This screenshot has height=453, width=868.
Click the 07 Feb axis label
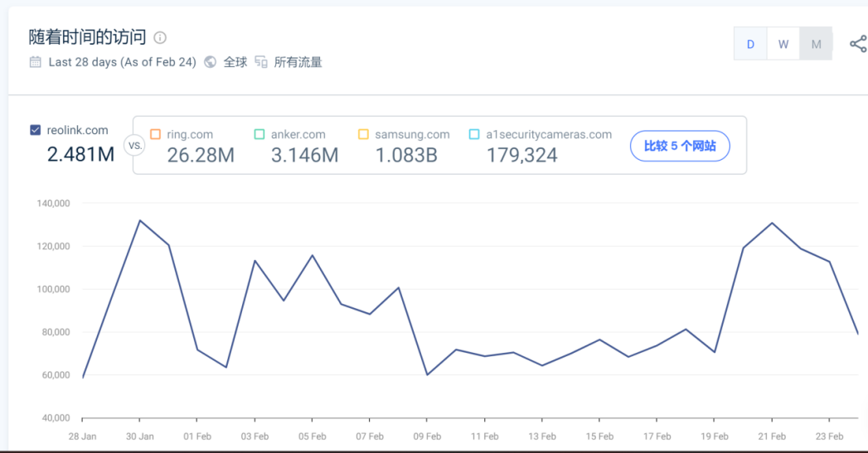[370, 436]
